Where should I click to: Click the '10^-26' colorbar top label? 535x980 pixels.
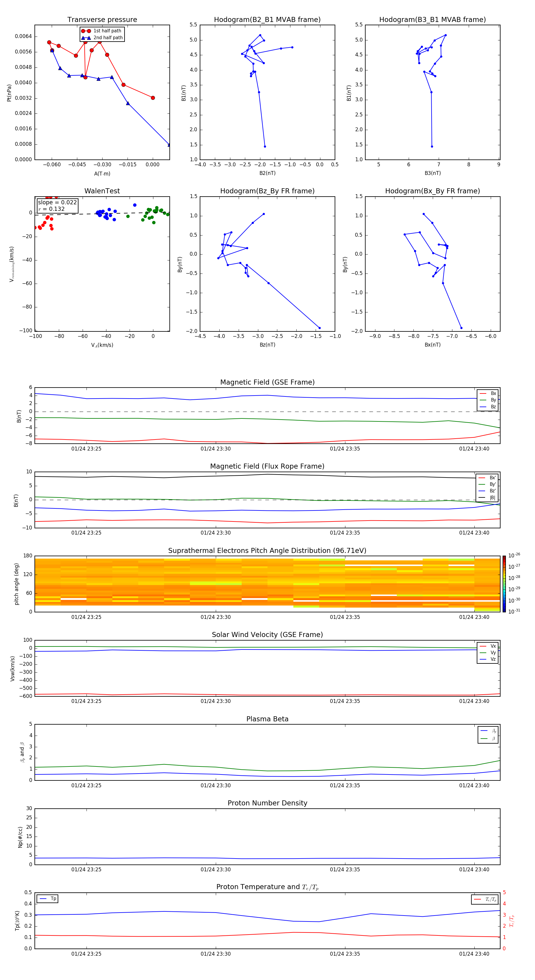coord(514,555)
